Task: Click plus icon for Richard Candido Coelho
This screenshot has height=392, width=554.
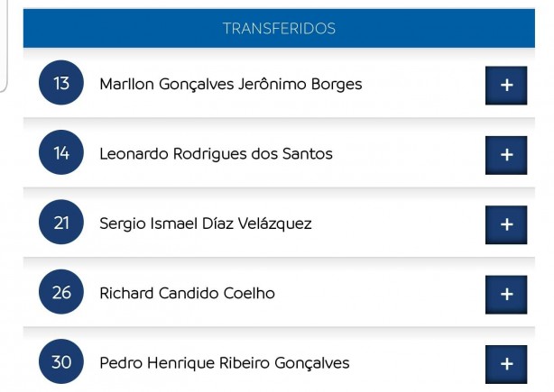Action: click(506, 295)
